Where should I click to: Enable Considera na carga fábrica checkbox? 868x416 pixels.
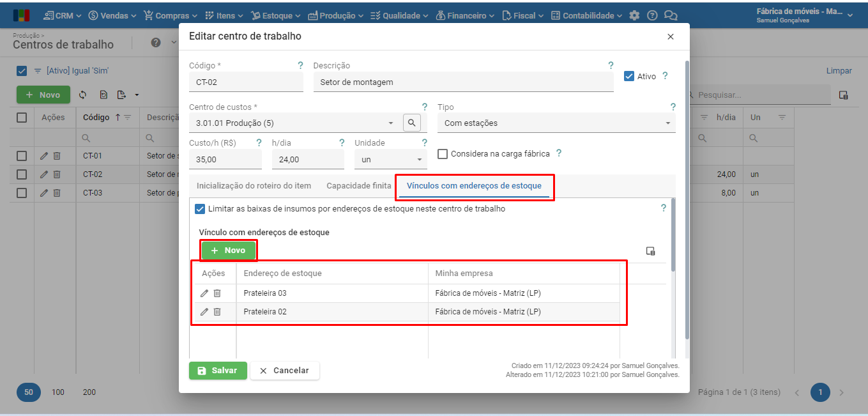[x=443, y=154]
